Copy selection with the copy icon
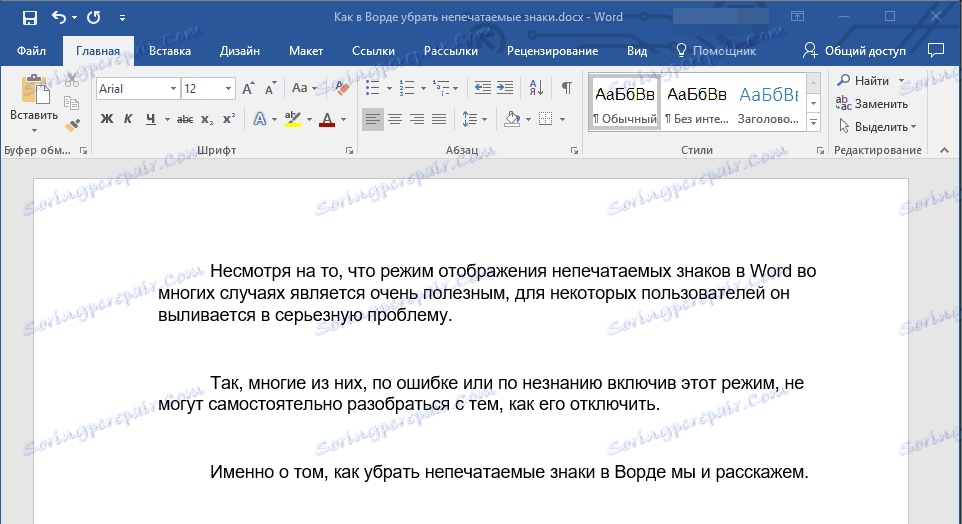Viewport: 962px width, 524px height. (x=72, y=103)
